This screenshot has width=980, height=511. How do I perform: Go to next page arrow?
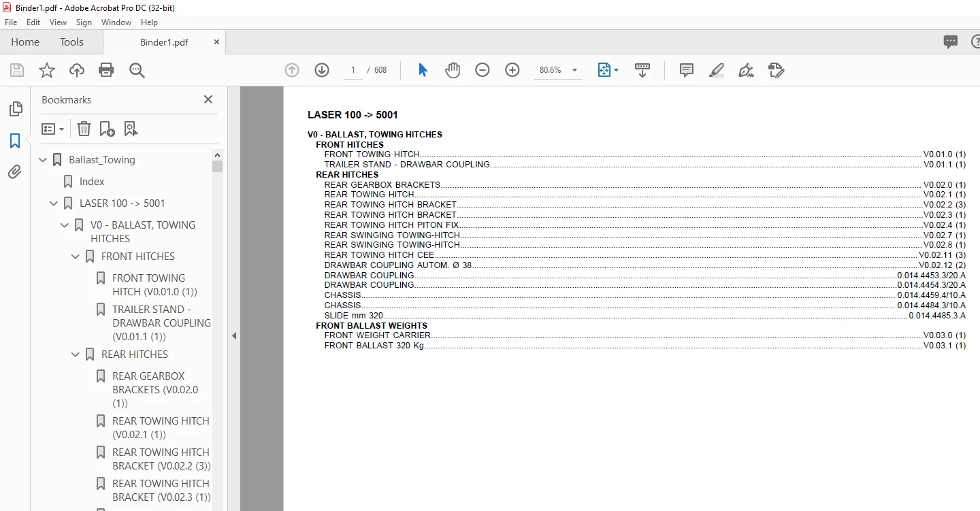point(322,70)
